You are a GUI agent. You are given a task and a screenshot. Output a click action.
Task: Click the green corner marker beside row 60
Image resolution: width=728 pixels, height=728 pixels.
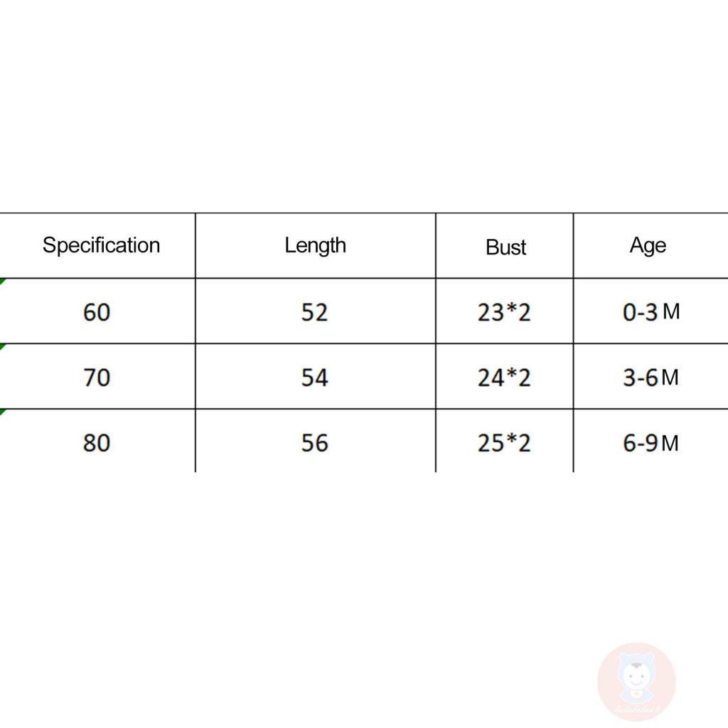point(2,281)
